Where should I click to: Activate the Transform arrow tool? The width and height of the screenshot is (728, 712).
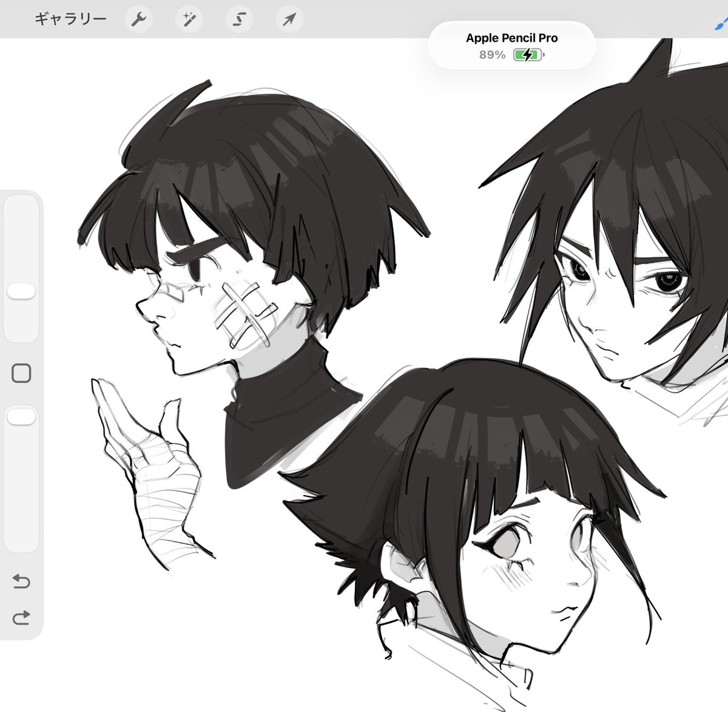pyautogui.click(x=289, y=19)
